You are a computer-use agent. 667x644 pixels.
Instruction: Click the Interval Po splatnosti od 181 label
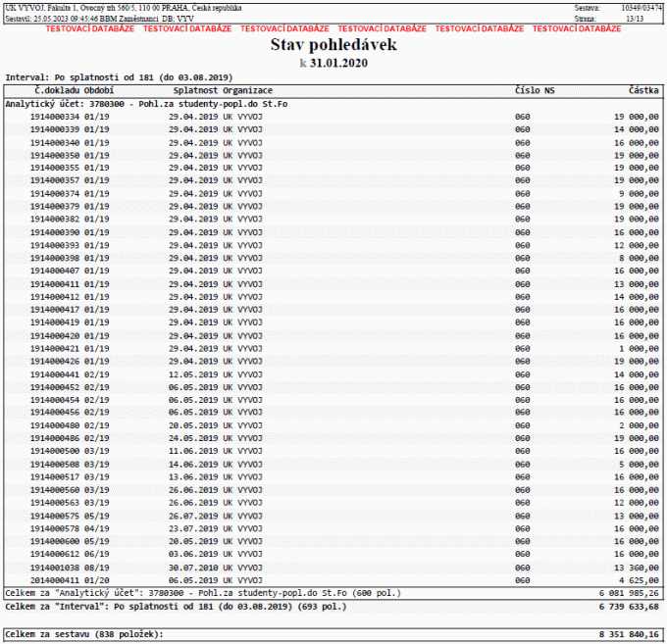pos(119,77)
